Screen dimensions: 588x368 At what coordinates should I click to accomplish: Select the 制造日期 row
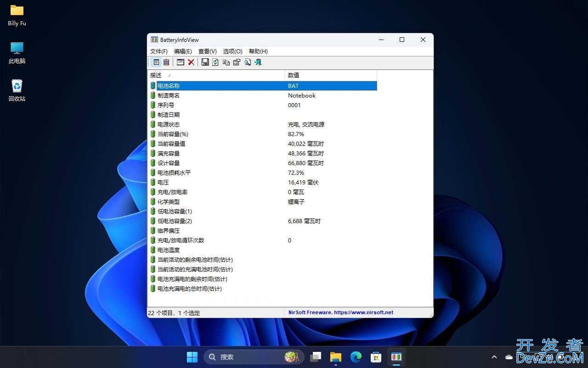(x=264, y=115)
